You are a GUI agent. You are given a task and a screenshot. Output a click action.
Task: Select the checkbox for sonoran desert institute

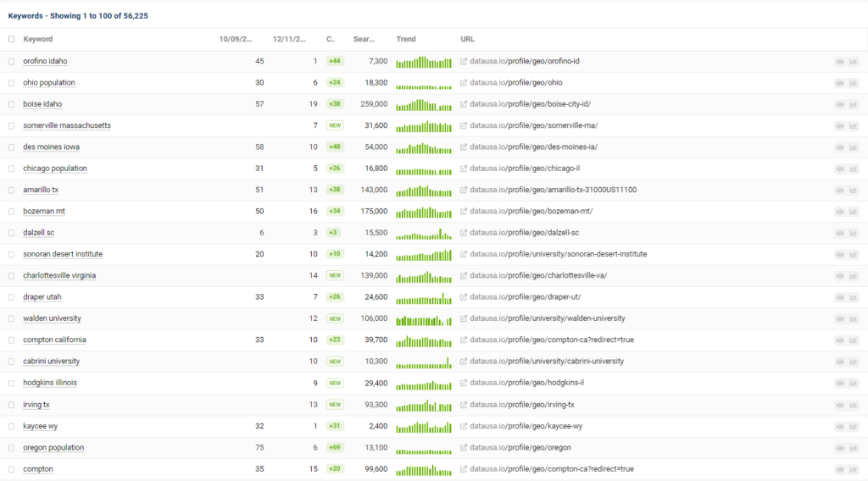12,254
